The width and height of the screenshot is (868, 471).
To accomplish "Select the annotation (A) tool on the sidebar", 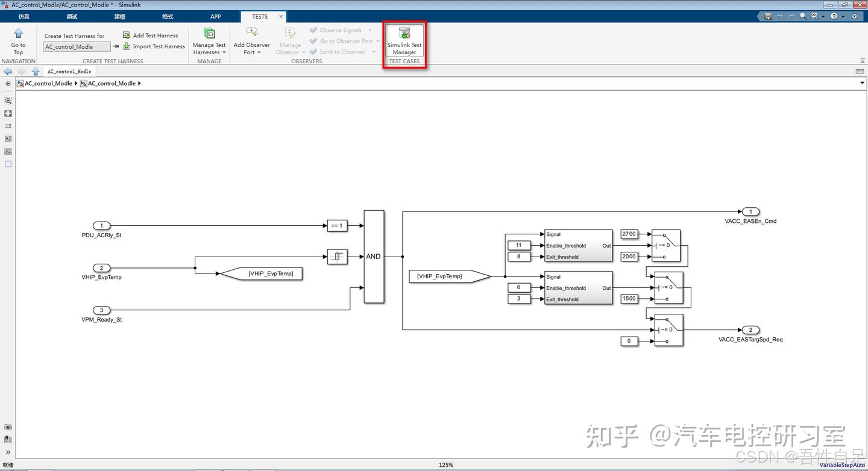I will coord(8,139).
